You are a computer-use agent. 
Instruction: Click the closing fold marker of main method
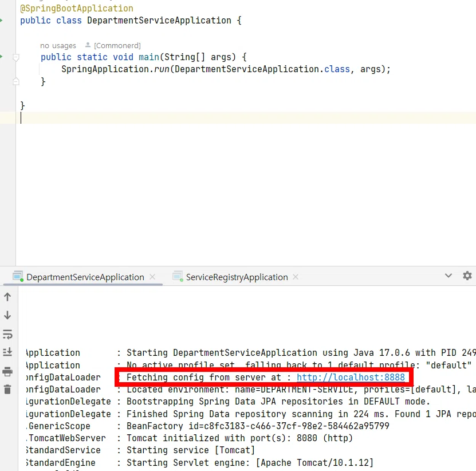tap(16, 81)
